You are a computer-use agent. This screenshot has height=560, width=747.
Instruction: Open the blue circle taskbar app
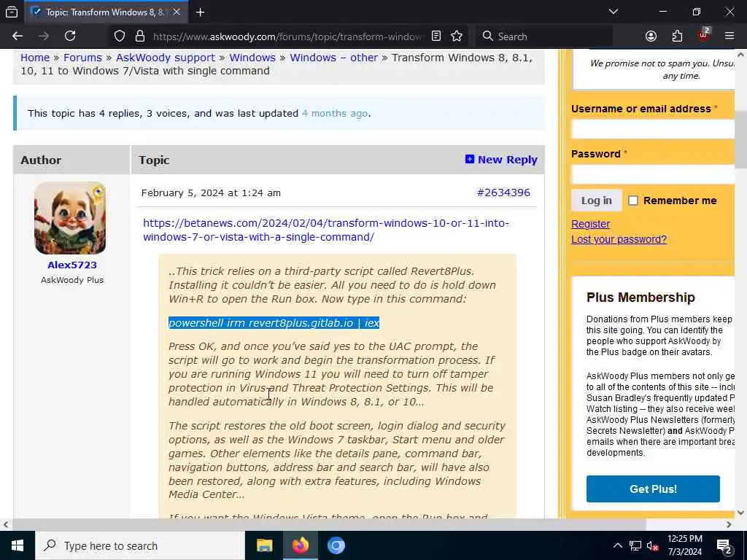pos(336,545)
